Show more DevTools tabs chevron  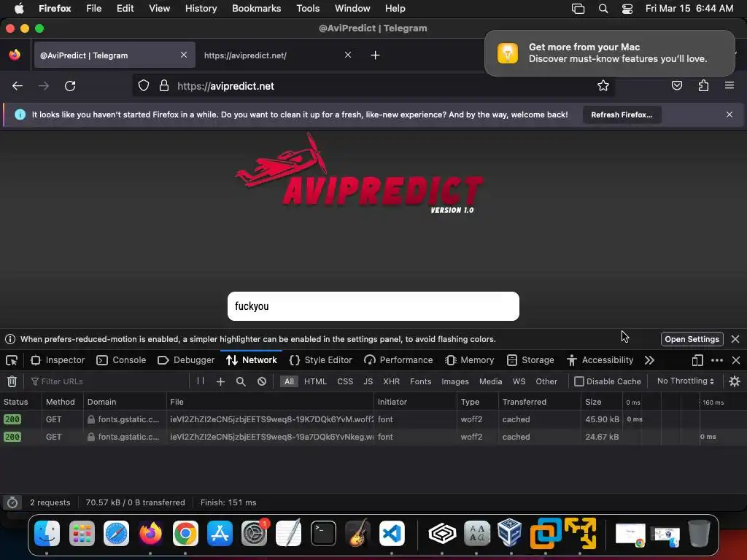pyautogui.click(x=649, y=360)
